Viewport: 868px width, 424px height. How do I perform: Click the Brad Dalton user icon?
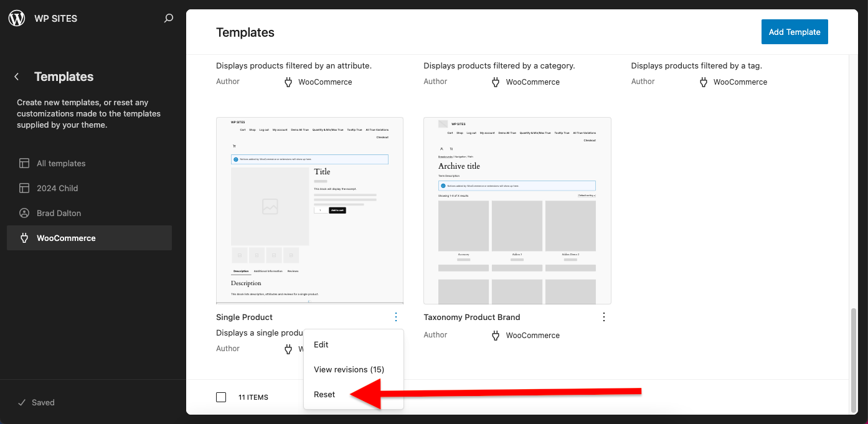coord(24,213)
